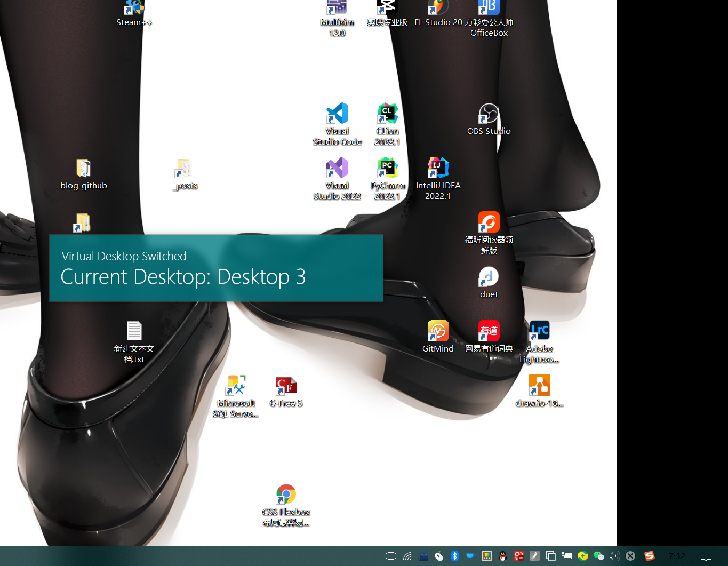The image size is (728, 566).
Task: Select the blog-github folder
Action: pos(83,174)
